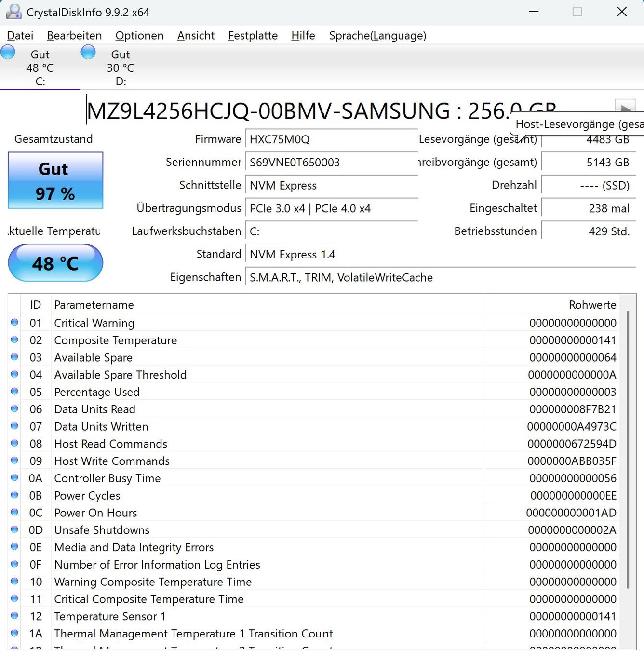Click the blue health orb for drive D:
This screenshot has width=644, height=651.
88,52
